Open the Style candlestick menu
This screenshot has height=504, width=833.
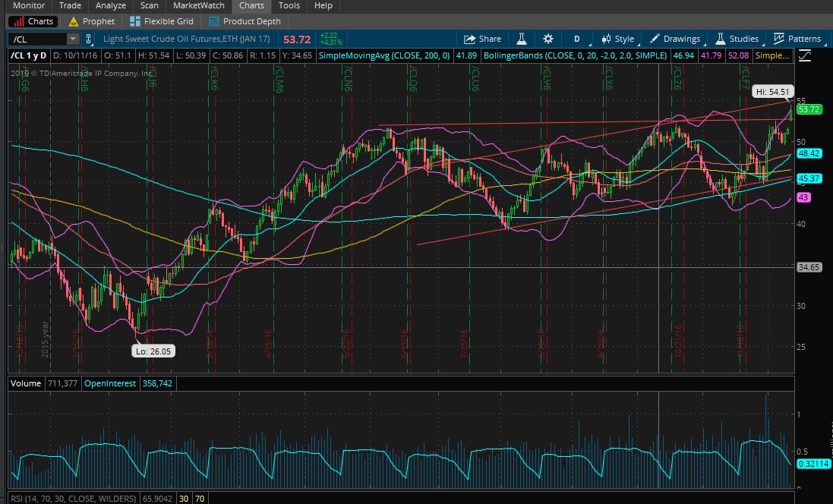tap(618, 39)
